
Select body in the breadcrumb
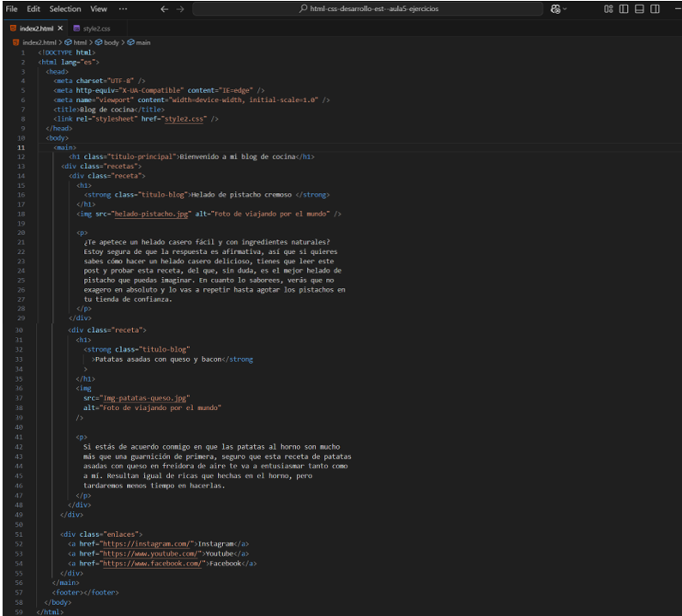(x=112, y=42)
